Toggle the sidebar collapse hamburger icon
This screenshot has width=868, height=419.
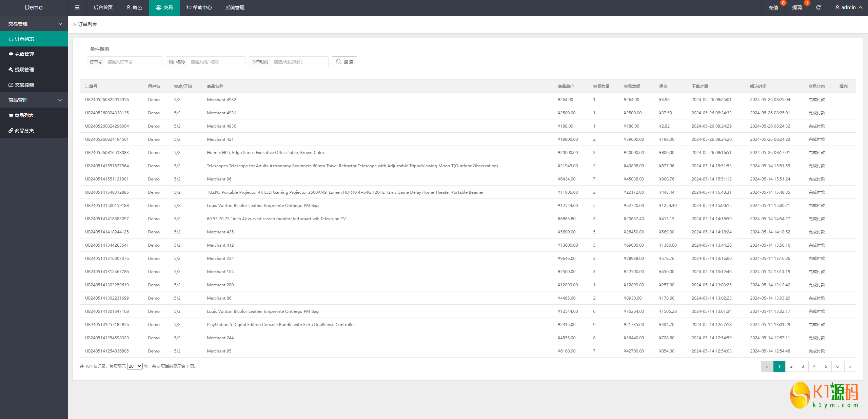77,7
